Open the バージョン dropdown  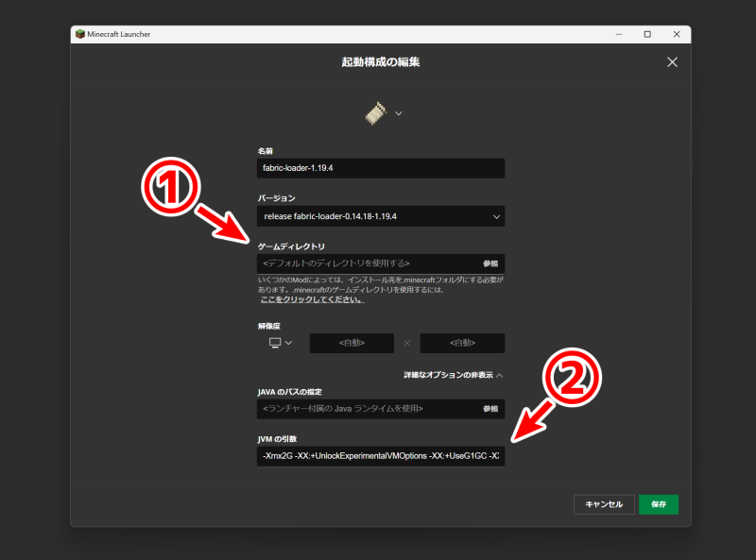point(381,216)
